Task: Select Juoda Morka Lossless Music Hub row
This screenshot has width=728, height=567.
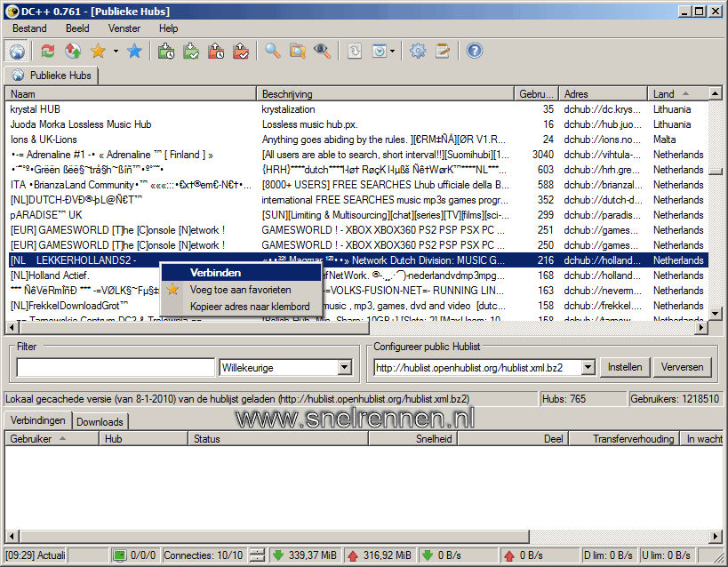Action: point(356,124)
